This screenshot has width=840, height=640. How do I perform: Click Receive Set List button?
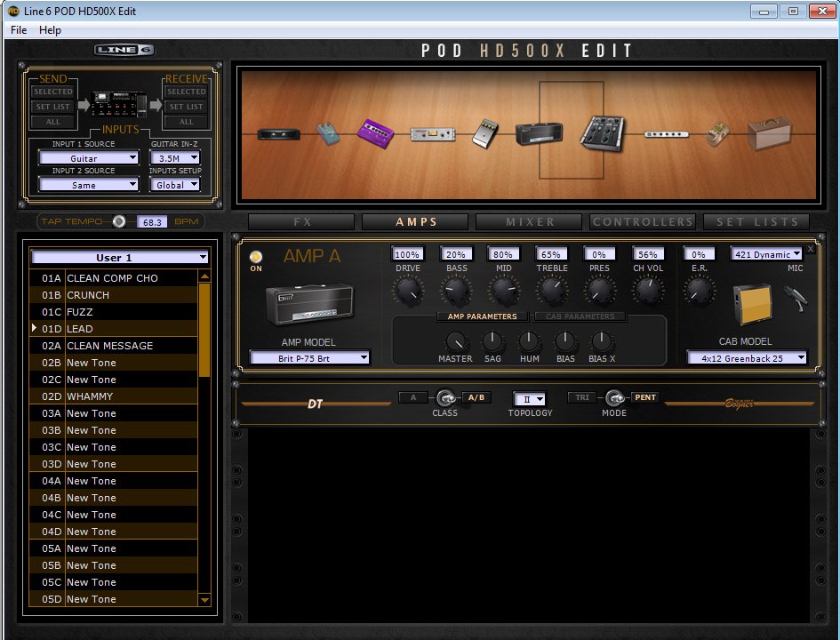(x=187, y=107)
